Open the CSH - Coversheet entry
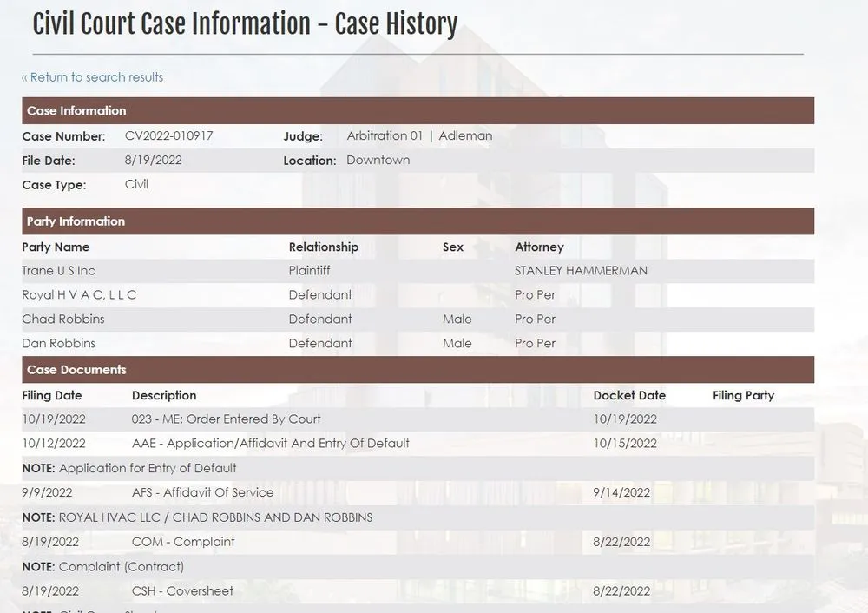This screenshot has width=868, height=613. (182, 591)
